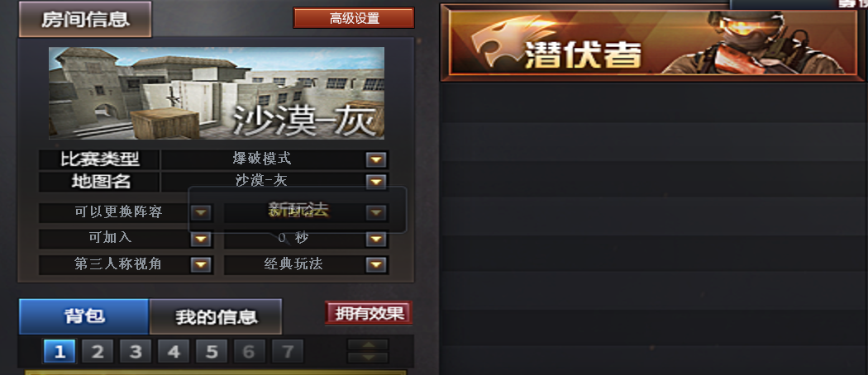
Task: Click the 潜伏者 team banner
Action: click(x=652, y=43)
